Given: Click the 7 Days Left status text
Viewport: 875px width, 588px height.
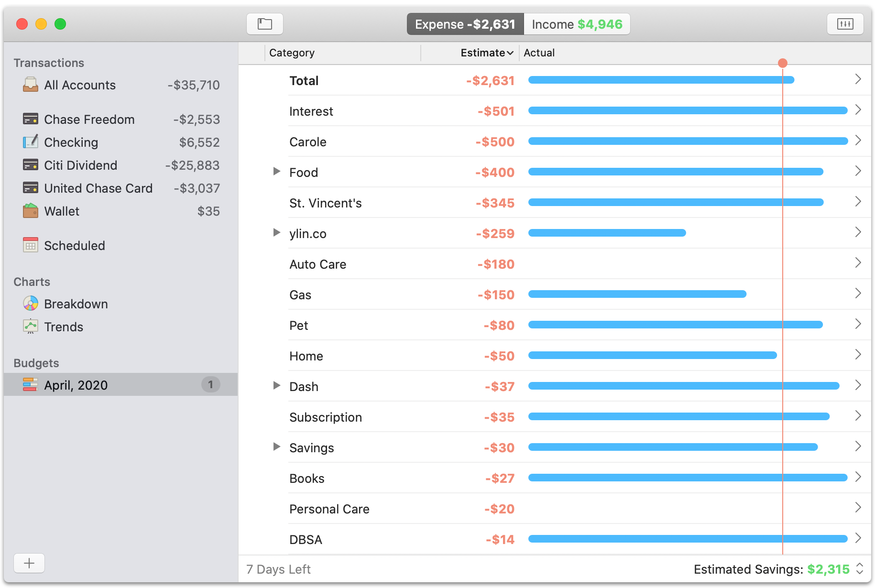Looking at the screenshot, I should 278,569.
